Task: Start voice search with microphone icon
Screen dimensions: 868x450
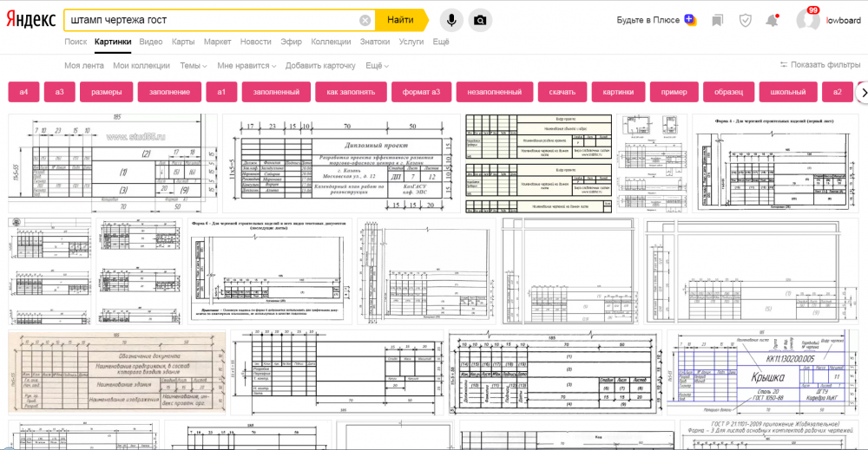Action: point(451,21)
